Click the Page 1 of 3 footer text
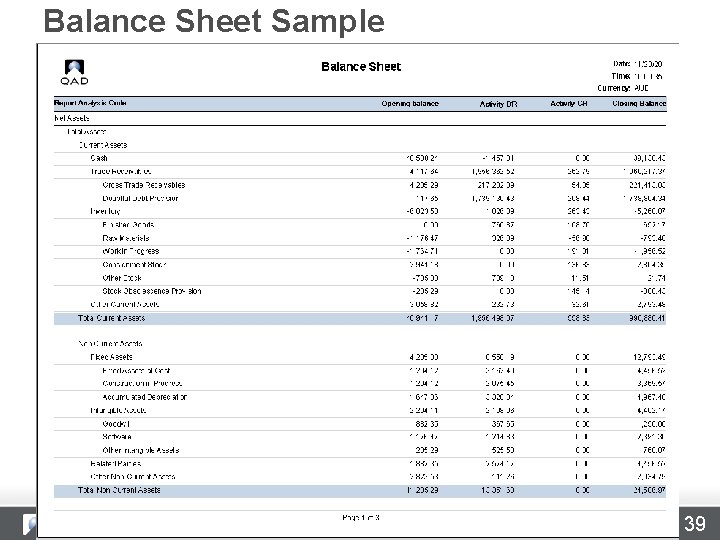This screenshot has width=720, height=540. point(361,518)
